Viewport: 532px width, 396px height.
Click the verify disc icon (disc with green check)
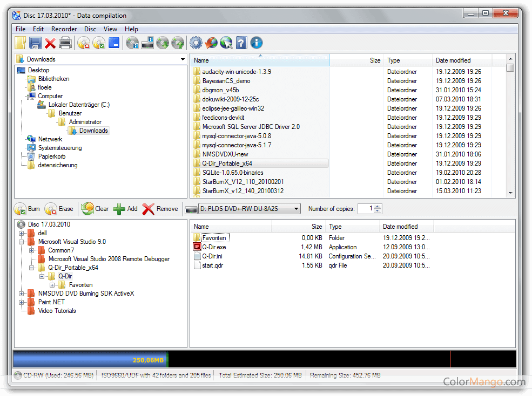(99, 43)
